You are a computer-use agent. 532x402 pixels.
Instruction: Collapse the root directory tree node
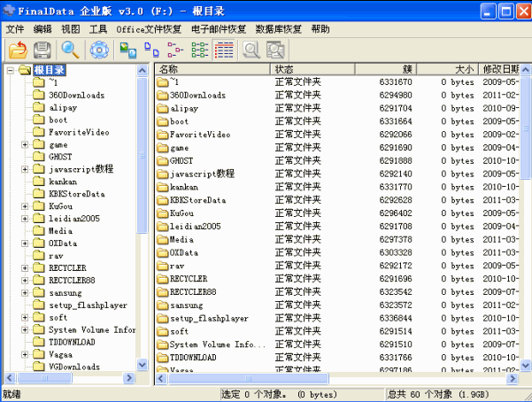tap(11, 70)
